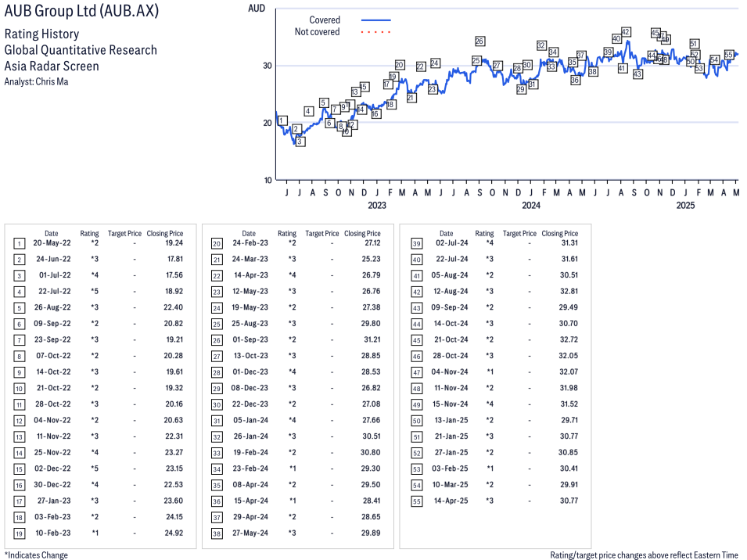Select chart marker 20 on the price chart
This screenshot has height=560, width=747.
pyautogui.click(x=400, y=65)
